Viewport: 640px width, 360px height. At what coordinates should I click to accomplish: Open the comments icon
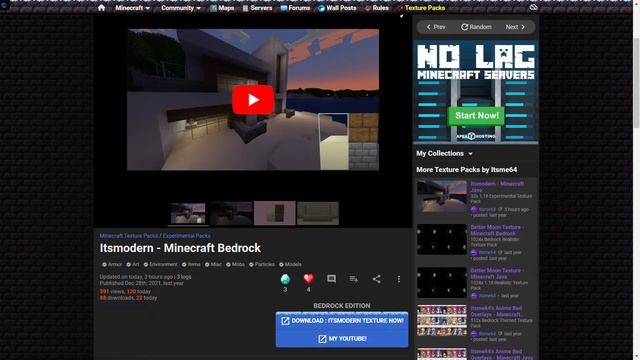331,279
